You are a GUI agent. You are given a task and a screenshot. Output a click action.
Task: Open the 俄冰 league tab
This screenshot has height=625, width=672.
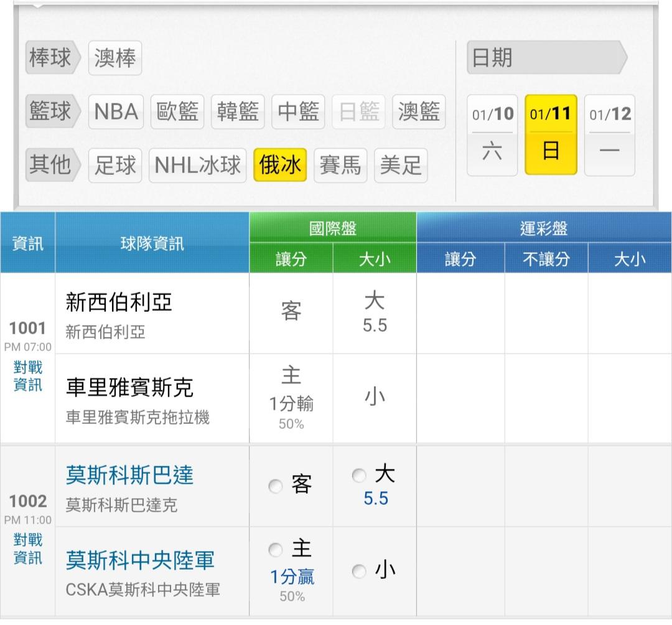[x=280, y=165]
